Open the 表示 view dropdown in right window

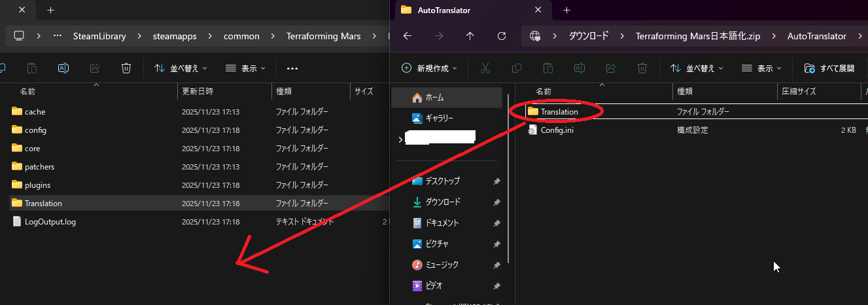click(x=762, y=68)
